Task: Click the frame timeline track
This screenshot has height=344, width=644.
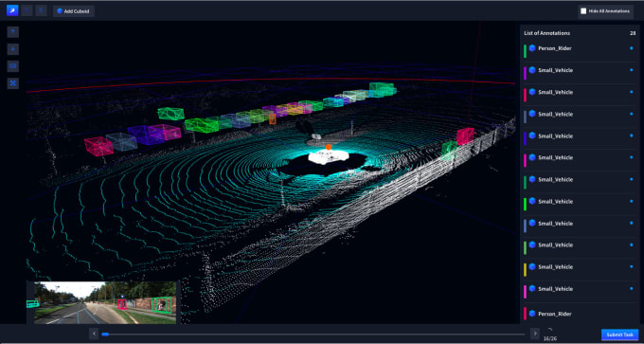Action: pos(313,335)
